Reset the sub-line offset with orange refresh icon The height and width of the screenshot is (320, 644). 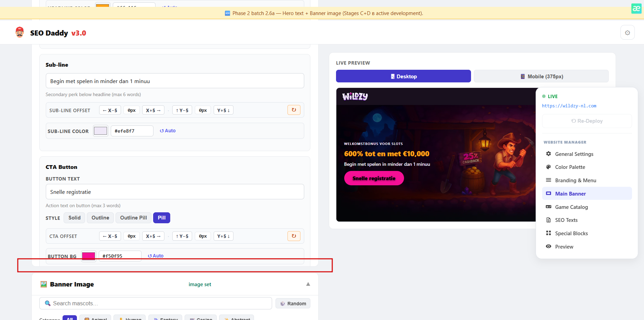tap(294, 110)
